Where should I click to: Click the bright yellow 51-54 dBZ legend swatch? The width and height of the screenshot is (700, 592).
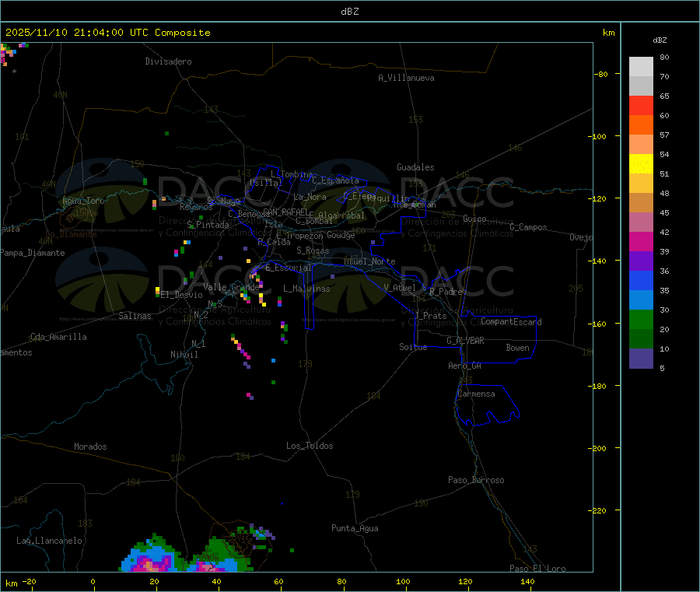641,164
